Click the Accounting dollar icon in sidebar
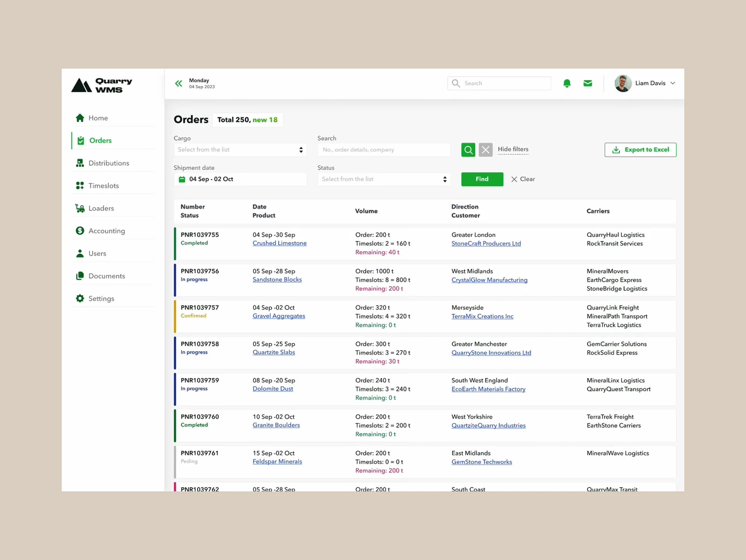 coord(80,231)
